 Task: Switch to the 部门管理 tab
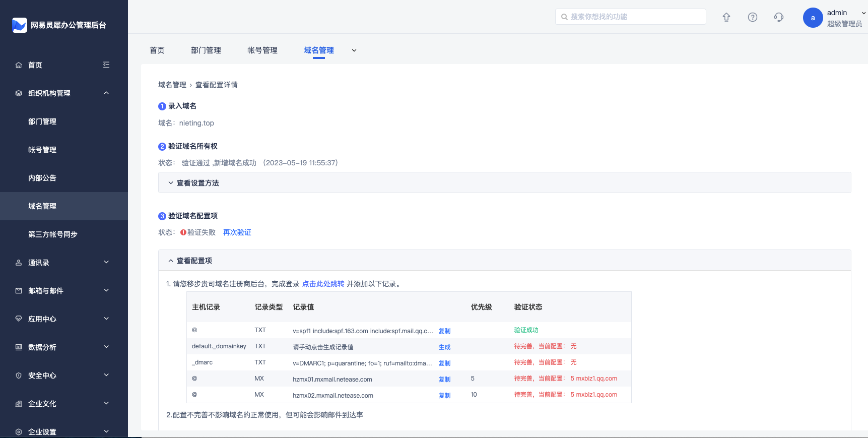tap(206, 50)
